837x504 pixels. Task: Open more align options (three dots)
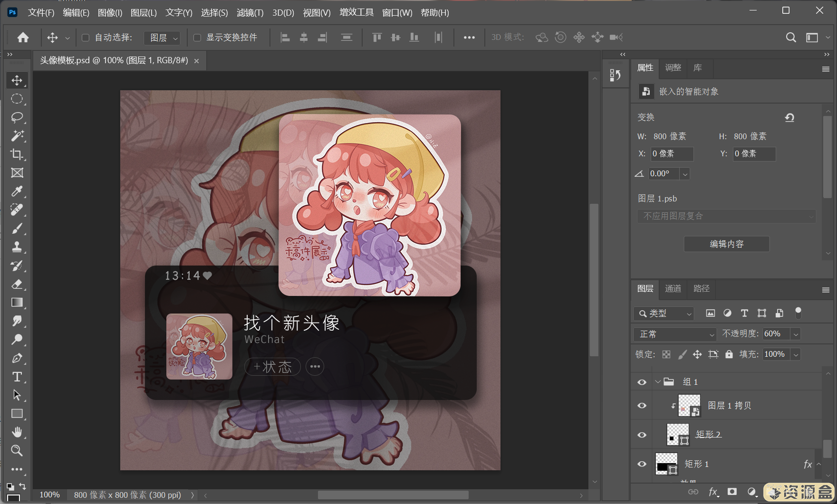(469, 38)
